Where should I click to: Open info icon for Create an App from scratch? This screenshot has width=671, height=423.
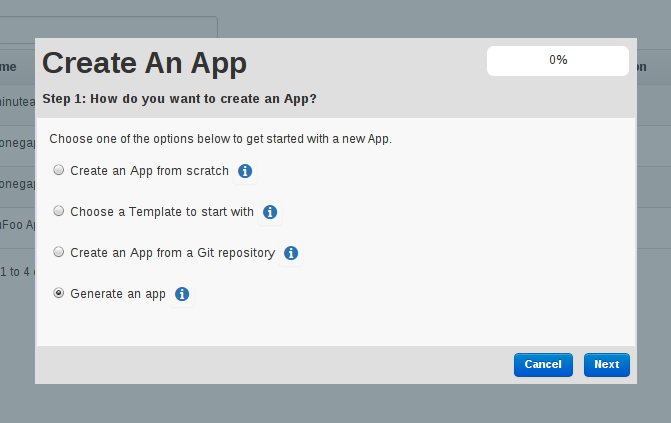(x=245, y=171)
